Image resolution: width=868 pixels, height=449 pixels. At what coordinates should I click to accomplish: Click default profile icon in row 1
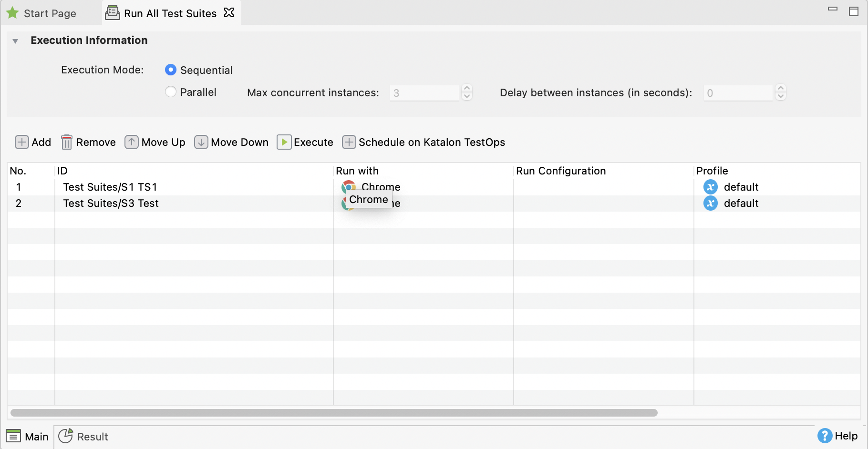711,187
